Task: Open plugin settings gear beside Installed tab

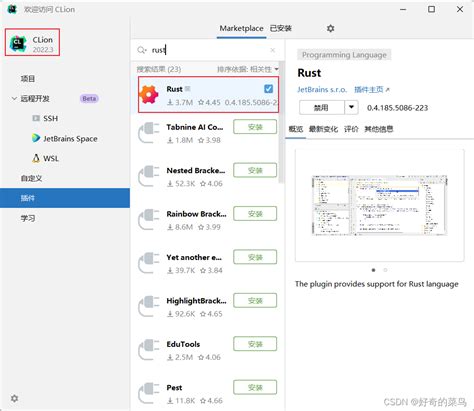Action: click(330, 28)
